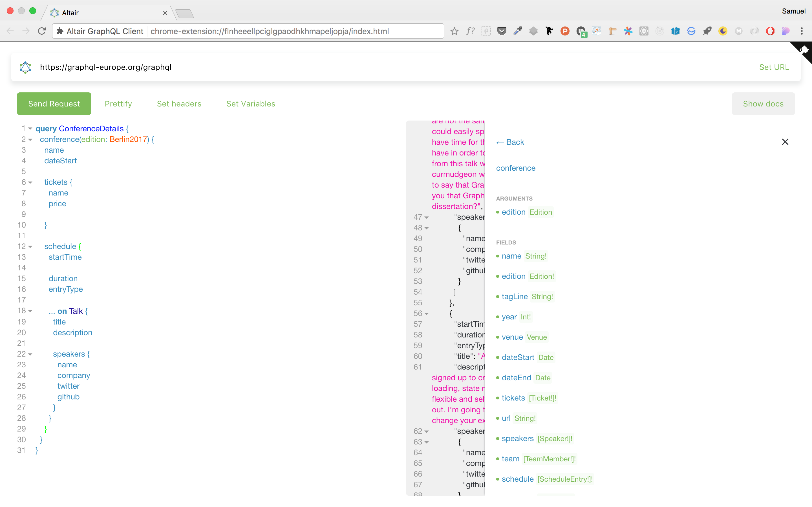Follow the Back link in the docs panel
The image size is (812, 507).
click(510, 142)
